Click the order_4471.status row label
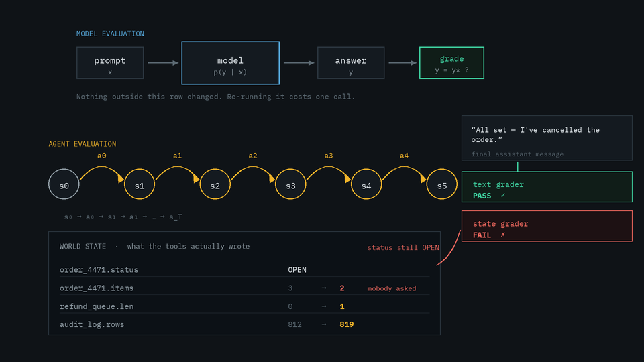This screenshot has width=644, height=362. tap(99, 269)
